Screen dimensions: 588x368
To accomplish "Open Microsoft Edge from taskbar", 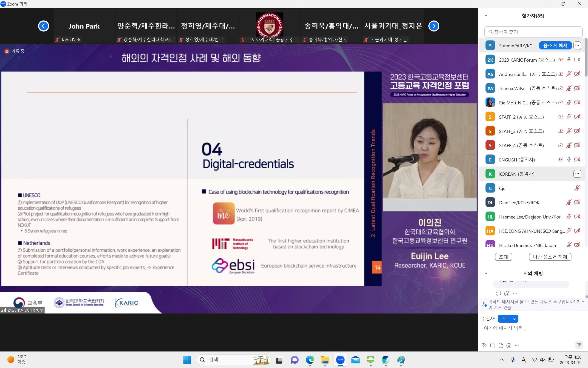I will point(310,360).
